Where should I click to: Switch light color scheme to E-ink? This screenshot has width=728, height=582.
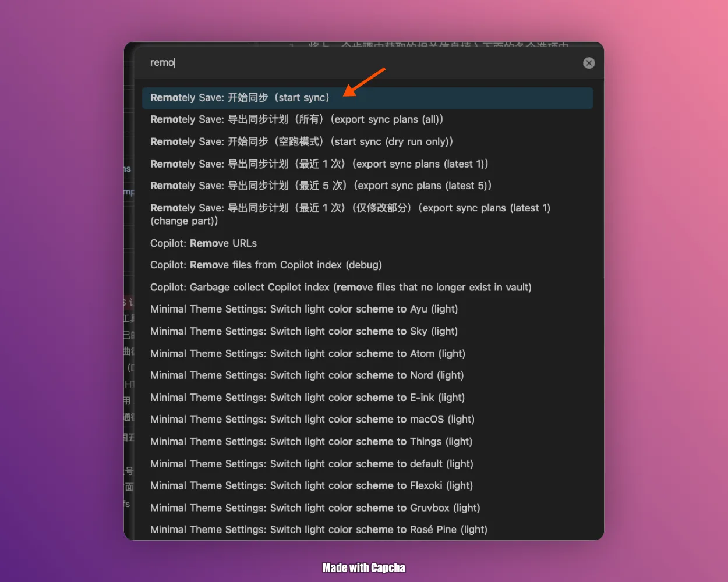pyautogui.click(x=367, y=398)
